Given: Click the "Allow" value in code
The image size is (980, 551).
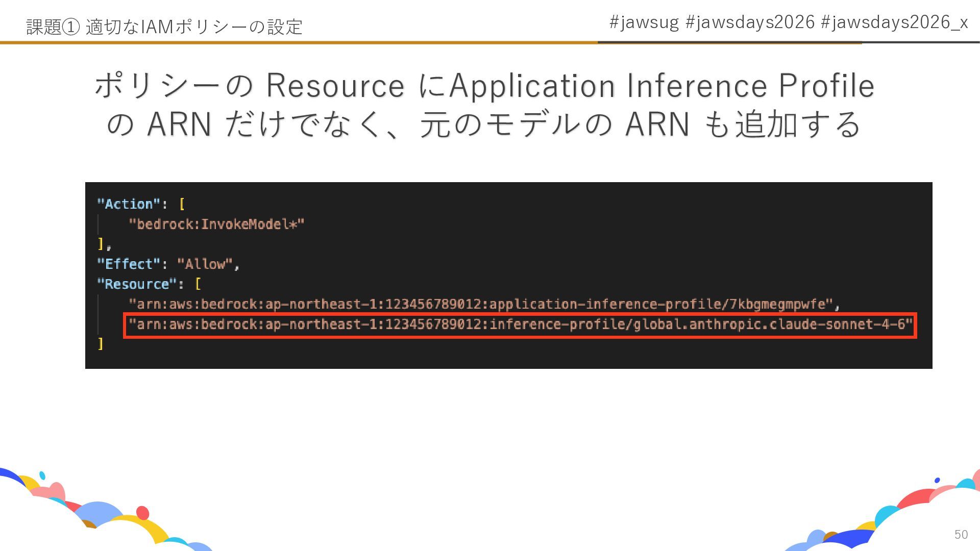Looking at the screenshot, I should click(x=205, y=264).
